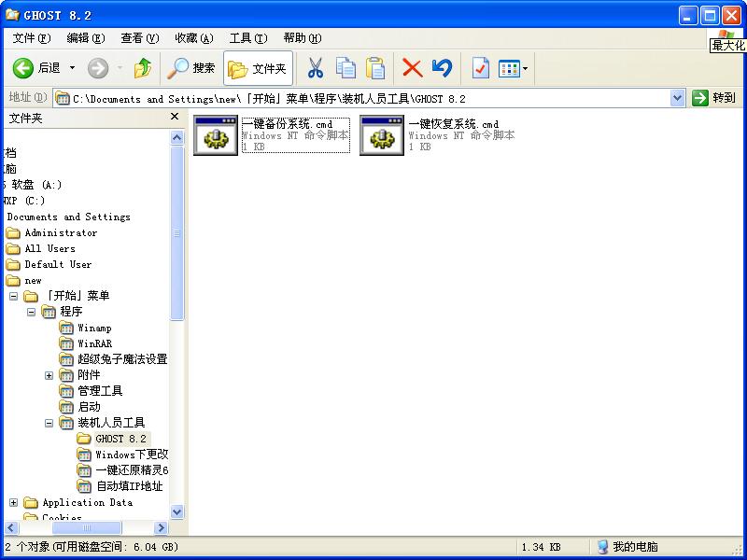
Task: Open the 后退 history dropdown arrow
Action: pyautogui.click(x=73, y=68)
